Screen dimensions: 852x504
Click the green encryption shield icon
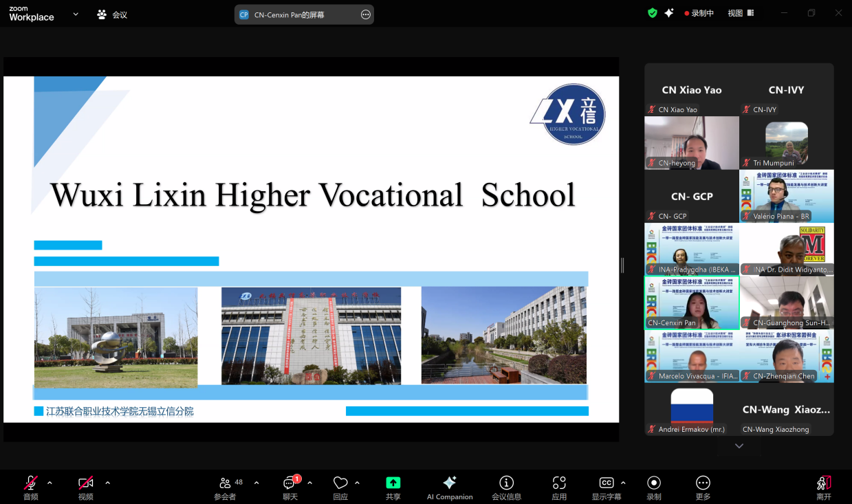click(x=653, y=13)
